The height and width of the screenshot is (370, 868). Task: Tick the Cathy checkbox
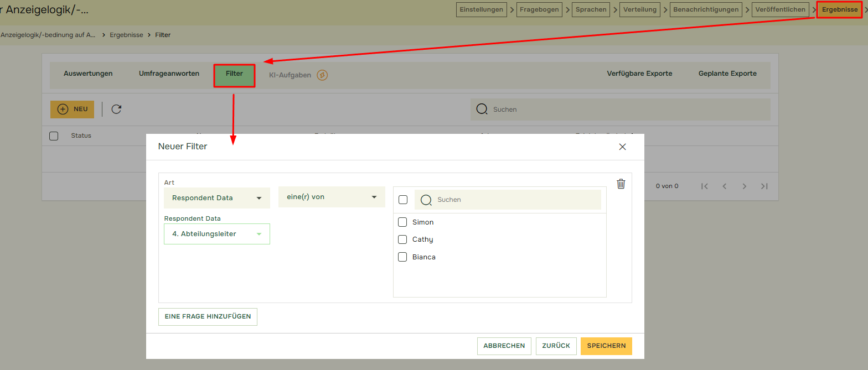point(403,239)
